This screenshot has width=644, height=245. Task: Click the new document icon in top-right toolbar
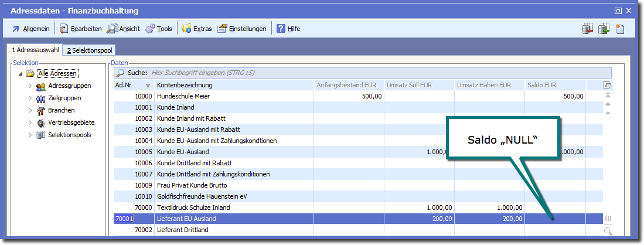click(x=620, y=28)
